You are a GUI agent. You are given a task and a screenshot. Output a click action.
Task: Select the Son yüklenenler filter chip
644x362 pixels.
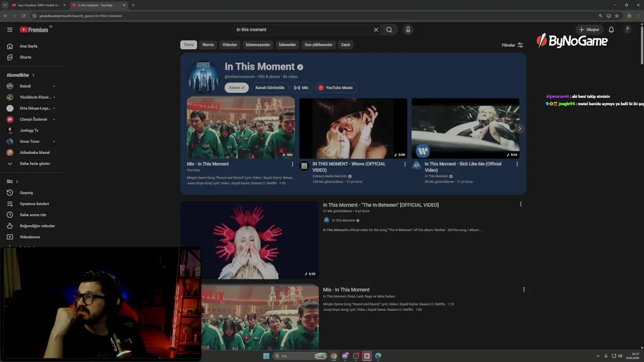click(318, 45)
